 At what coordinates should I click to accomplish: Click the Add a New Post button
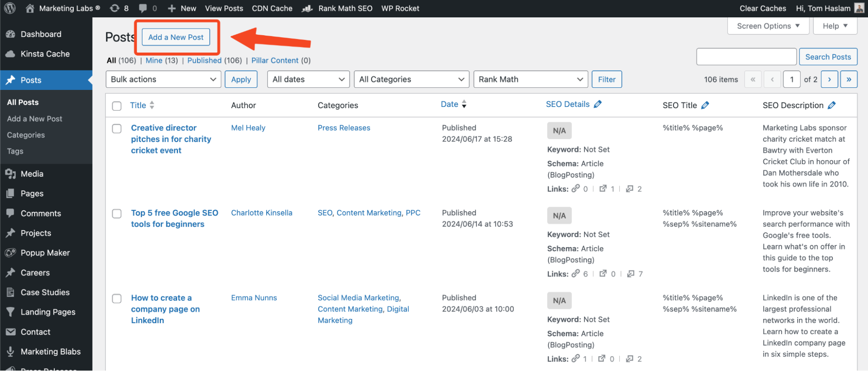[176, 37]
